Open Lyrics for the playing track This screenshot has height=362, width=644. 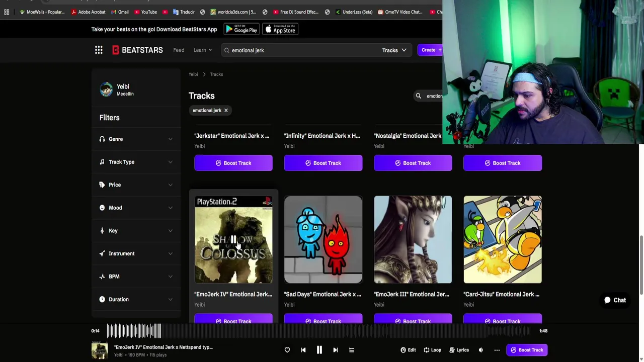[459, 350]
